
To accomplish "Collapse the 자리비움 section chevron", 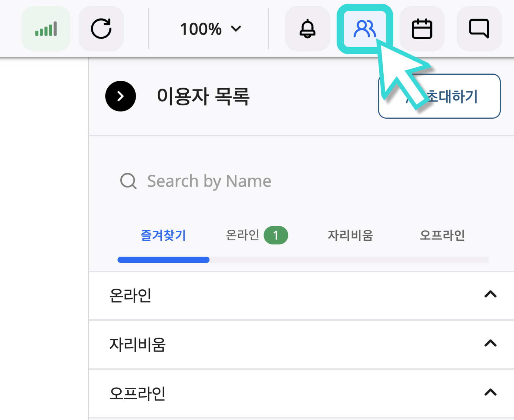I will [x=490, y=343].
